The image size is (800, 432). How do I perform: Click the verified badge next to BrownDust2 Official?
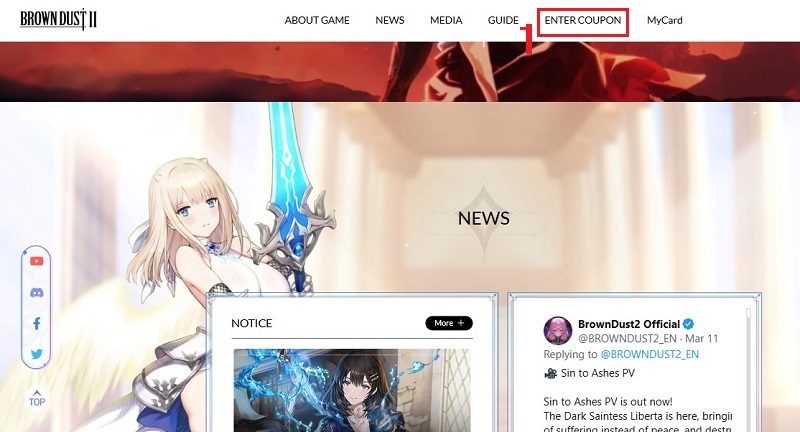point(688,324)
